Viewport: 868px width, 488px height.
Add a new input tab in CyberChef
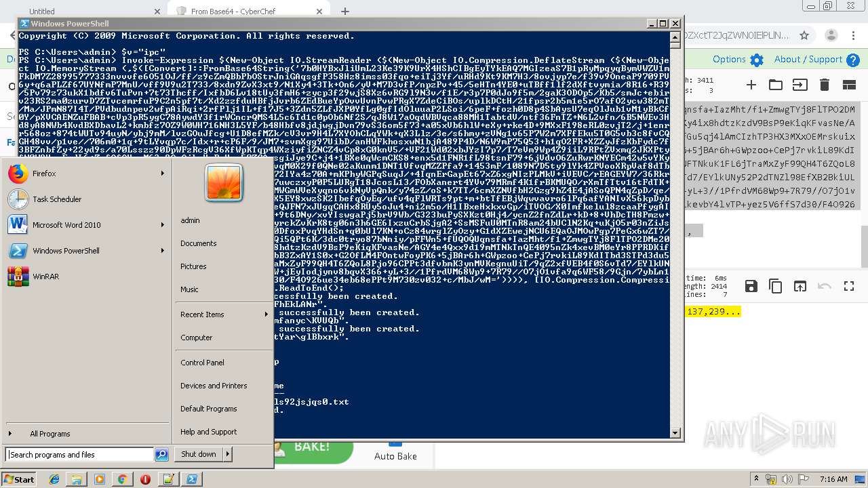(751, 85)
